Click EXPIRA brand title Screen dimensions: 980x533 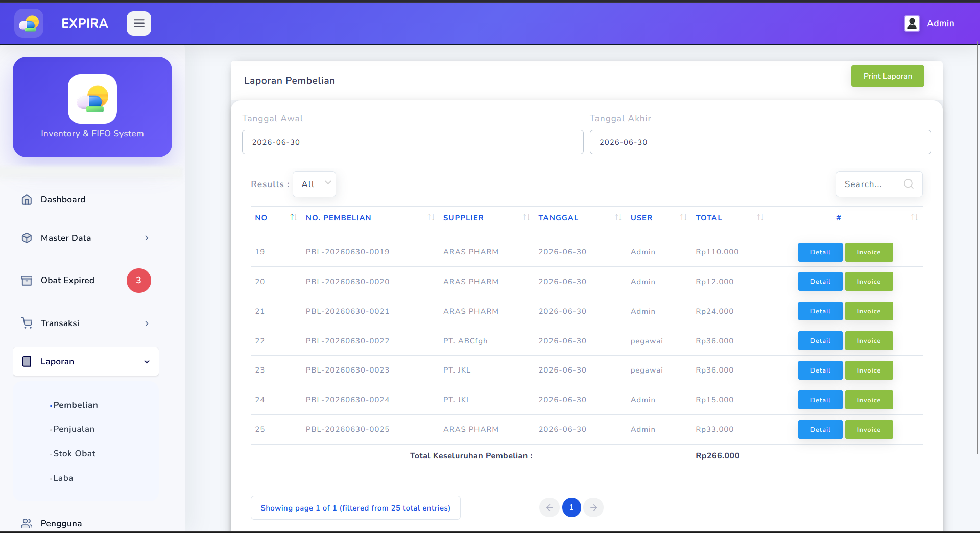85,24
